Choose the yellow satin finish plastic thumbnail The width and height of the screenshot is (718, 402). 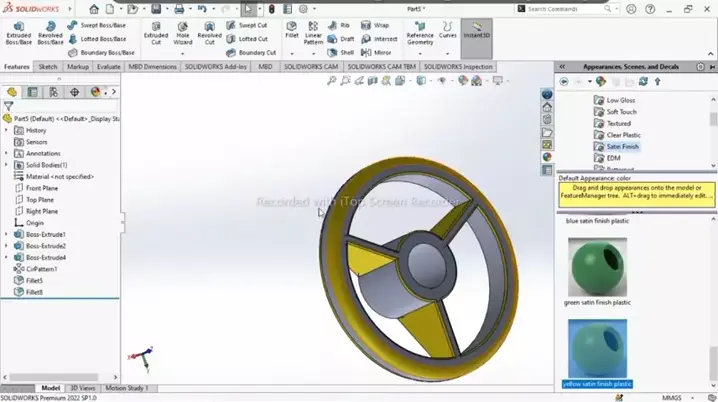[597, 348]
